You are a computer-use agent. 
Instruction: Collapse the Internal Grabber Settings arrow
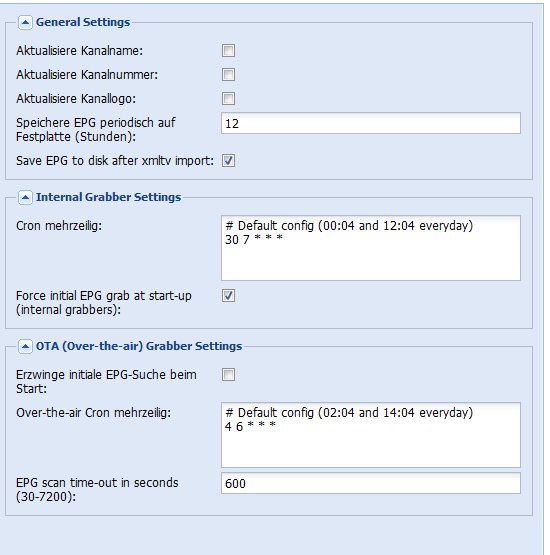(x=25, y=198)
